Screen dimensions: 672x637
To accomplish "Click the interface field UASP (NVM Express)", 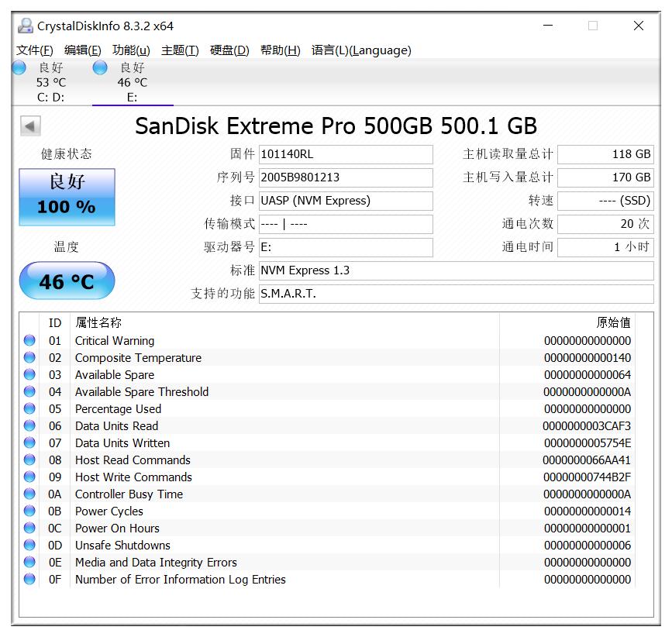I will coord(346,201).
